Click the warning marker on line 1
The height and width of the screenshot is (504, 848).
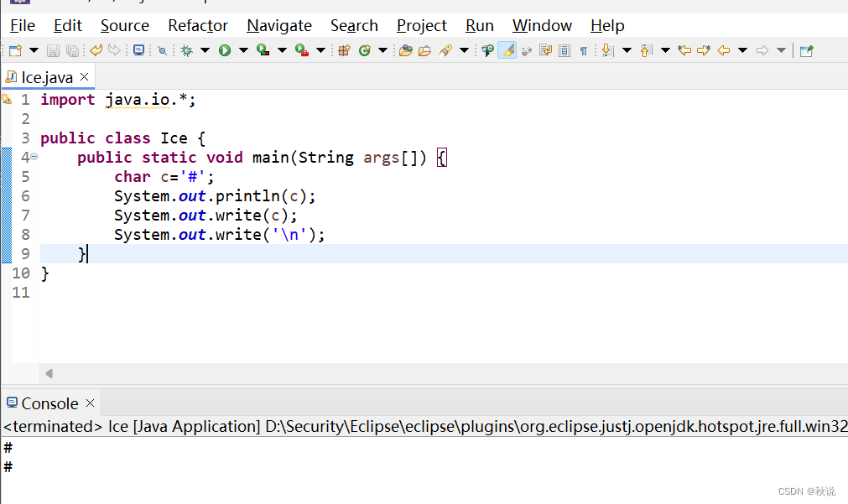click(7, 100)
